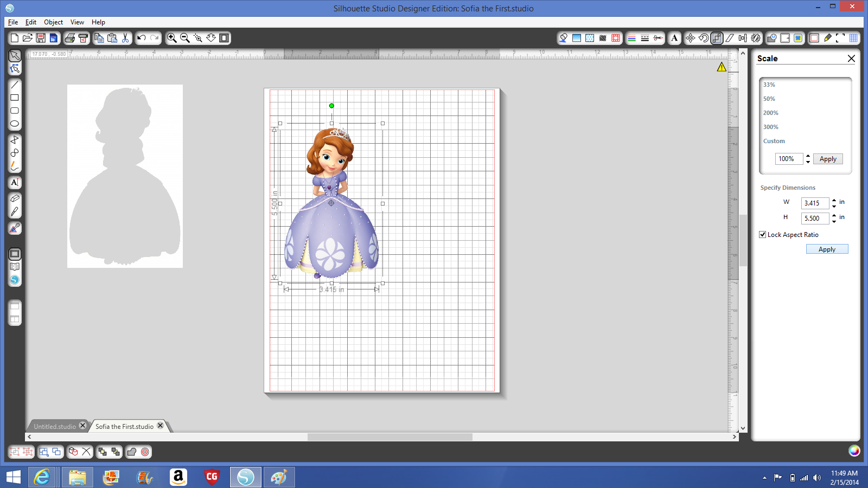Save the document via floppy icon
This screenshot has width=868, height=488.
[41, 38]
